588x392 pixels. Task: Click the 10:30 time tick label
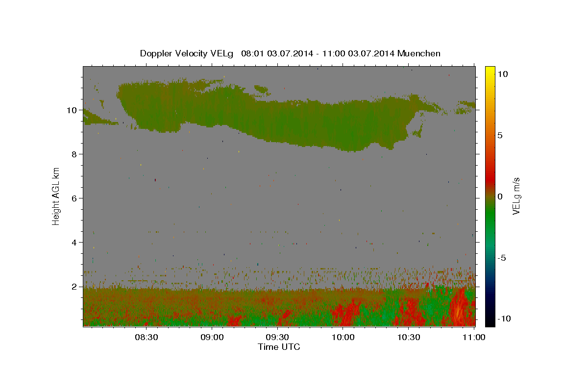point(409,337)
